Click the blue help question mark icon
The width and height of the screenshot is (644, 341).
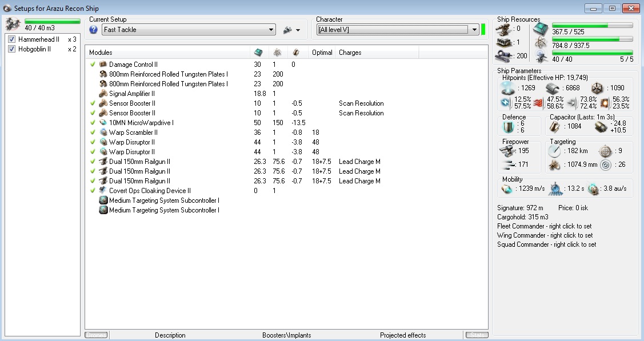tap(94, 30)
